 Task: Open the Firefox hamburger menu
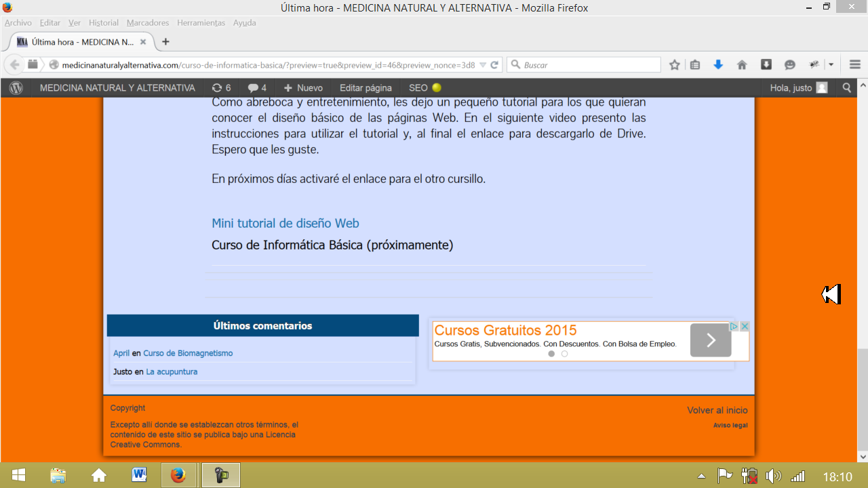click(x=855, y=64)
